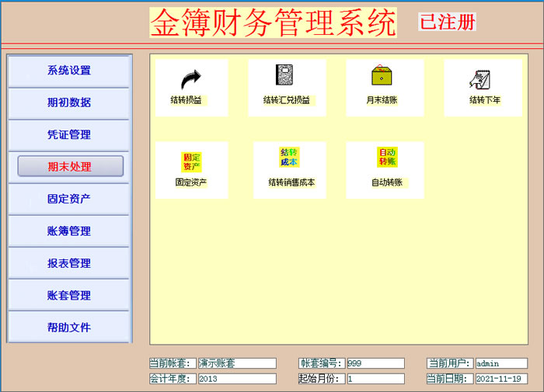Switch to 账簿管理 section
The image size is (544, 392).
[68, 231]
